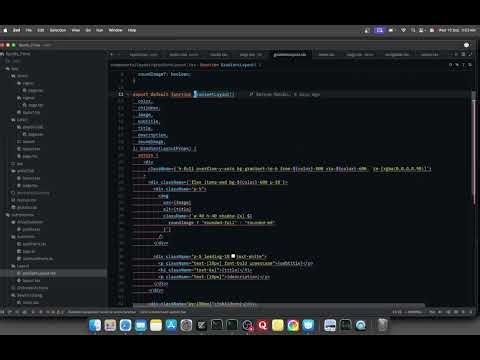Open the Help menu

tap(132, 30)
